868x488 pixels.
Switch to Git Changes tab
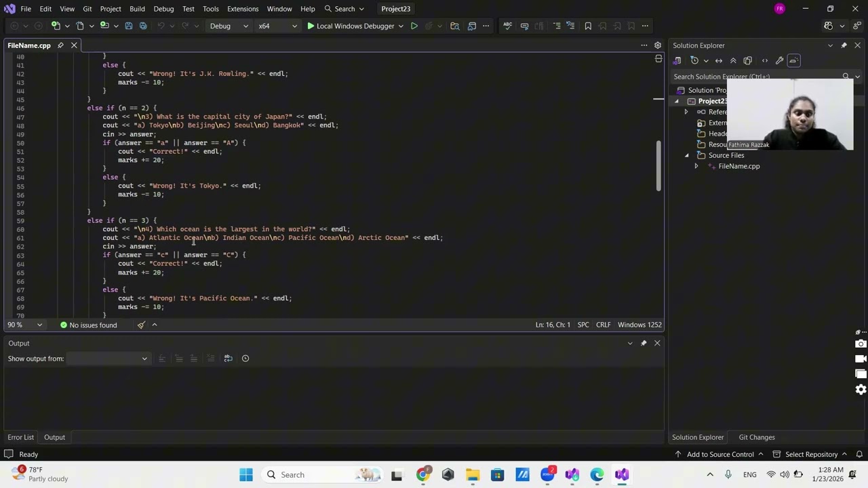tap(757, 437)
